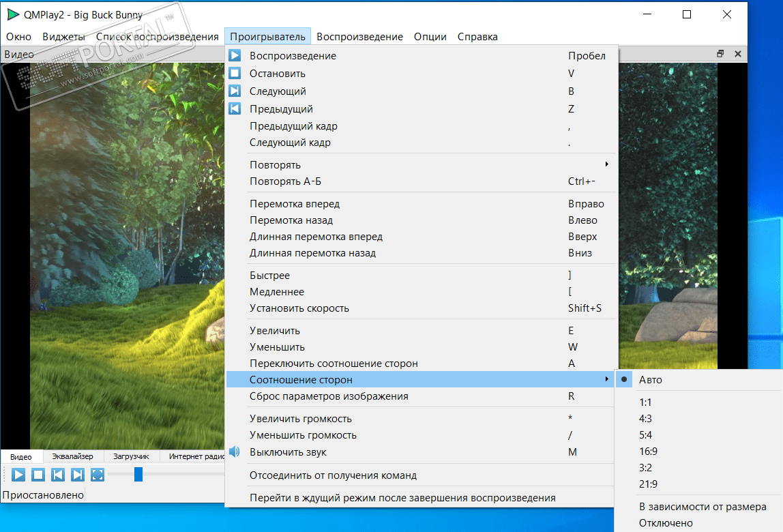Select Перейти в ждущий режим после завершения
Image resolution: width=783 pixels, height=532 pixels.
pyautogui.click(x=420, y=497)
